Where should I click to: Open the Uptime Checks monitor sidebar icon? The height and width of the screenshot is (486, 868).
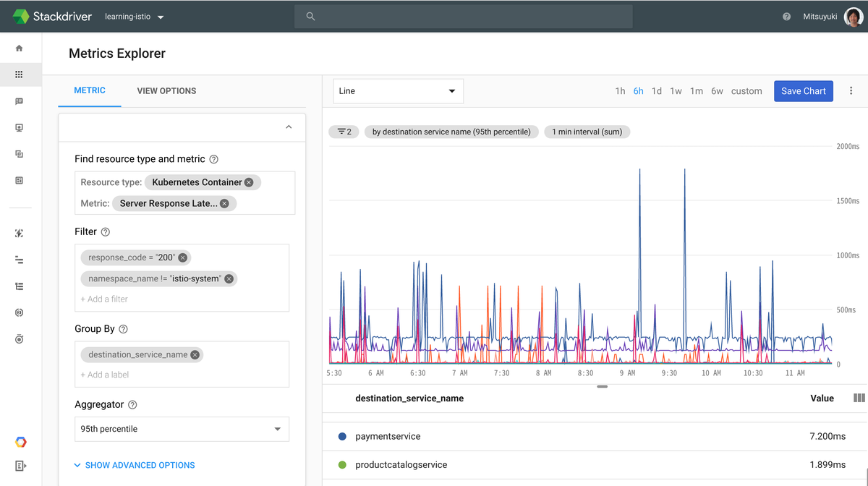20,128
